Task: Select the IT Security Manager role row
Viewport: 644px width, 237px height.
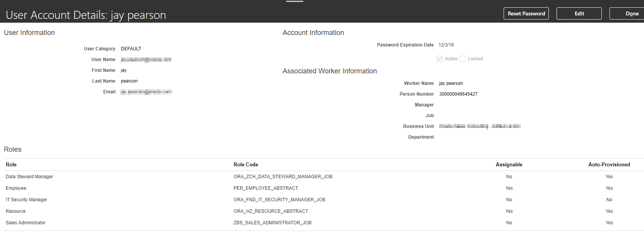Action: click(x=26, y=200)
